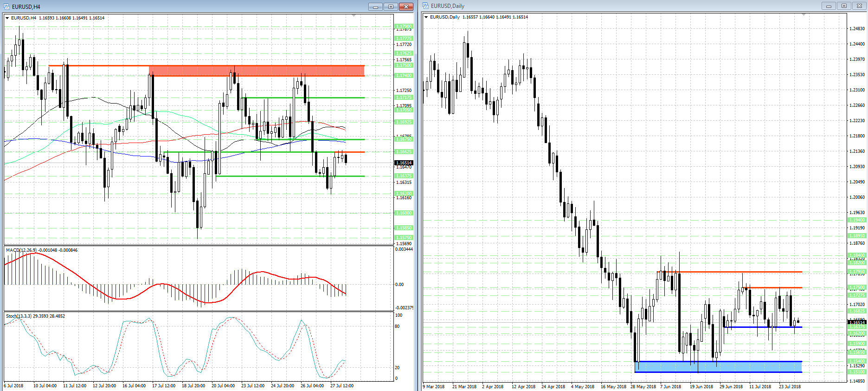Click the 1.17250 price on the H4 scale
The image size is (868, 391).
(x=404, y=91)
